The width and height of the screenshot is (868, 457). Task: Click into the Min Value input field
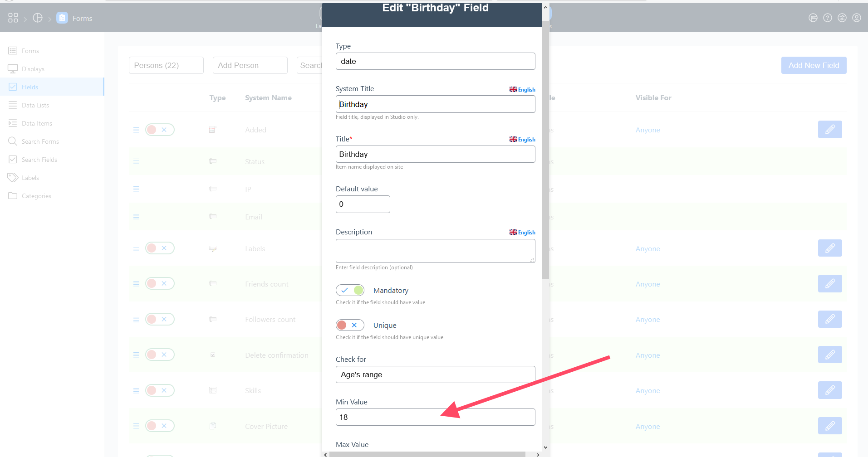435,417
